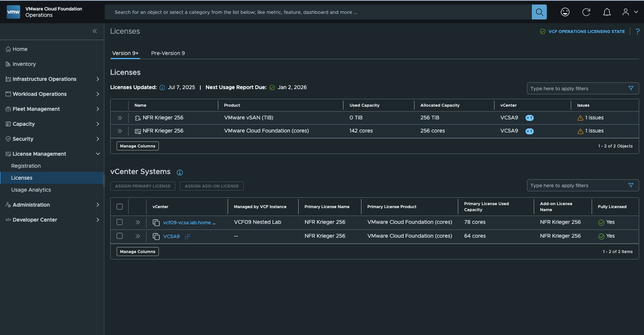Click the vCenter Systems info icon

(180, 173)
